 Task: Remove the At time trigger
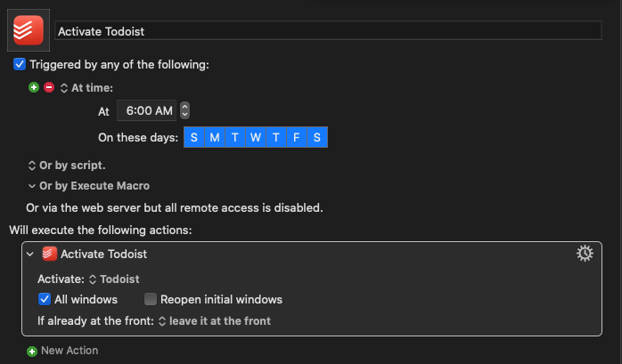click(x=49, y=87)
